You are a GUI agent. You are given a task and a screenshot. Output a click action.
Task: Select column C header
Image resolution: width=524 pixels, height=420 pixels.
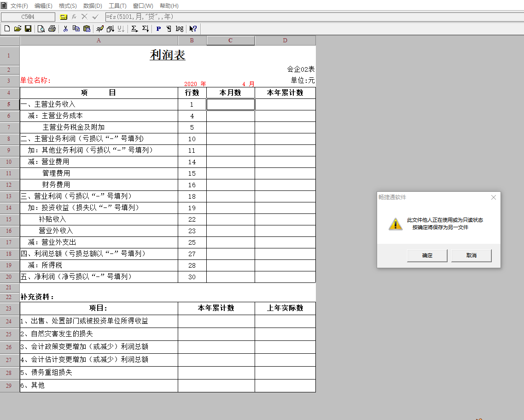click(x=231, y=40)
